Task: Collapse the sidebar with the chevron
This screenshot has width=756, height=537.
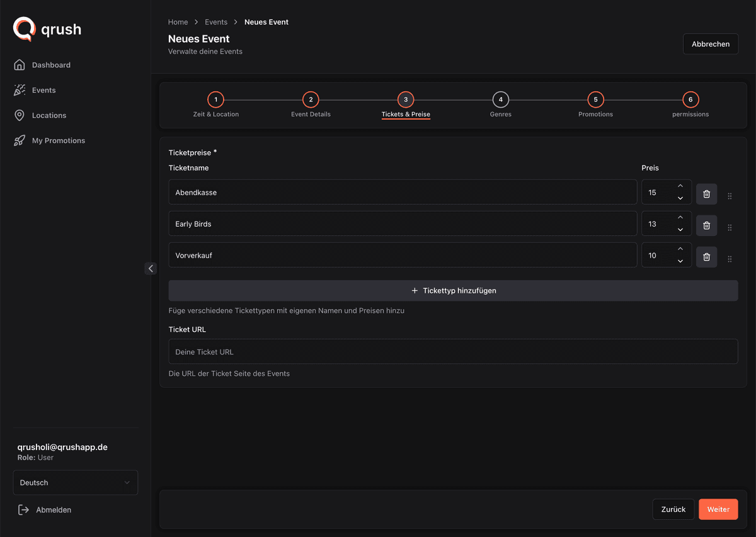Action: click(x=151, y=268)
